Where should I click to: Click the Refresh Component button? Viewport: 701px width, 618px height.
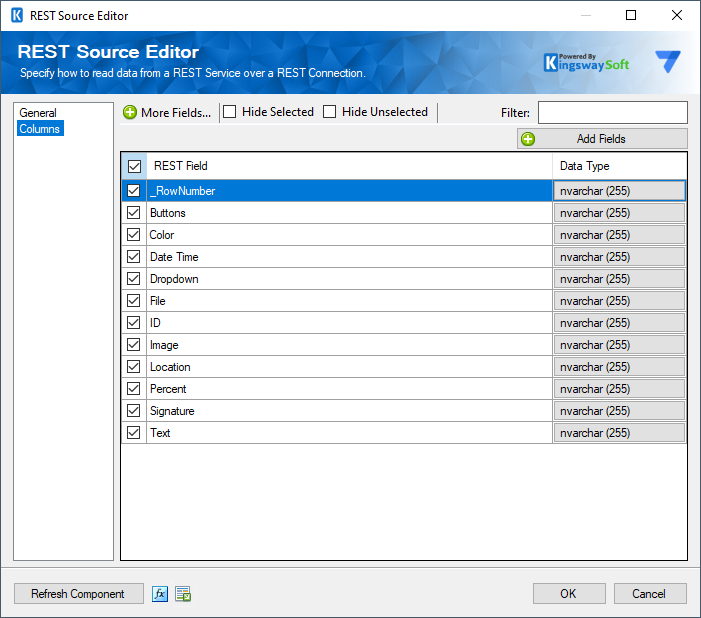click(x=78, y=594)
